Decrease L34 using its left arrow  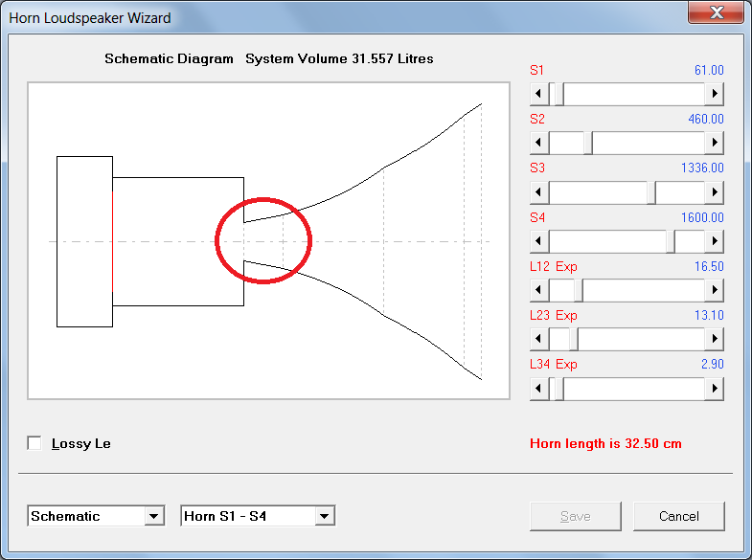539,388
